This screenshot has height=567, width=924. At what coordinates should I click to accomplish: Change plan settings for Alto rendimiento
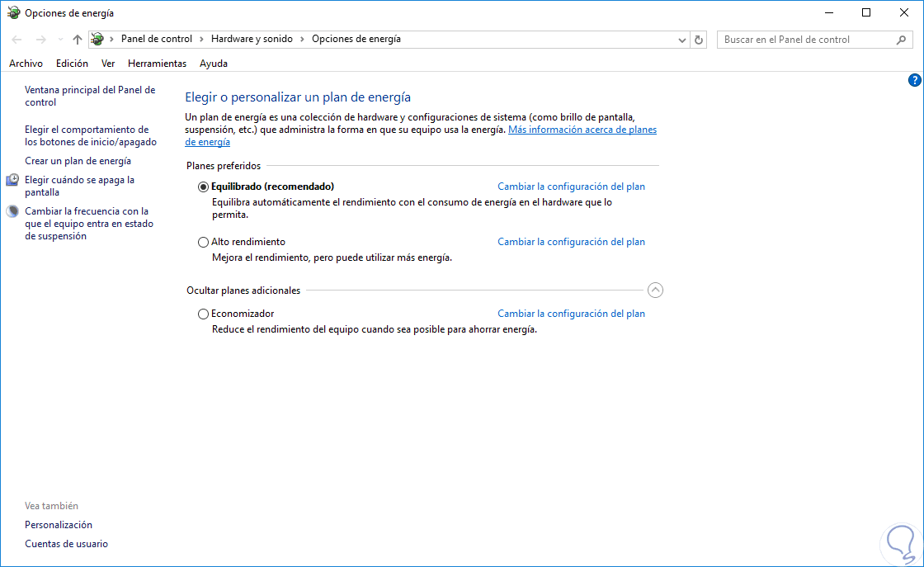pos(571,242)
